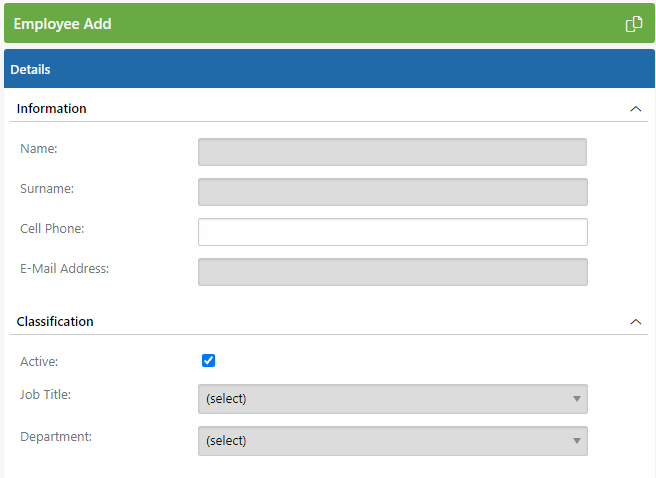Image resolution: width=656 pixels, height=478 pixels.
Task: Select the E-Mail Address input field
Action: pyautogui.click(x=393, y=272)
